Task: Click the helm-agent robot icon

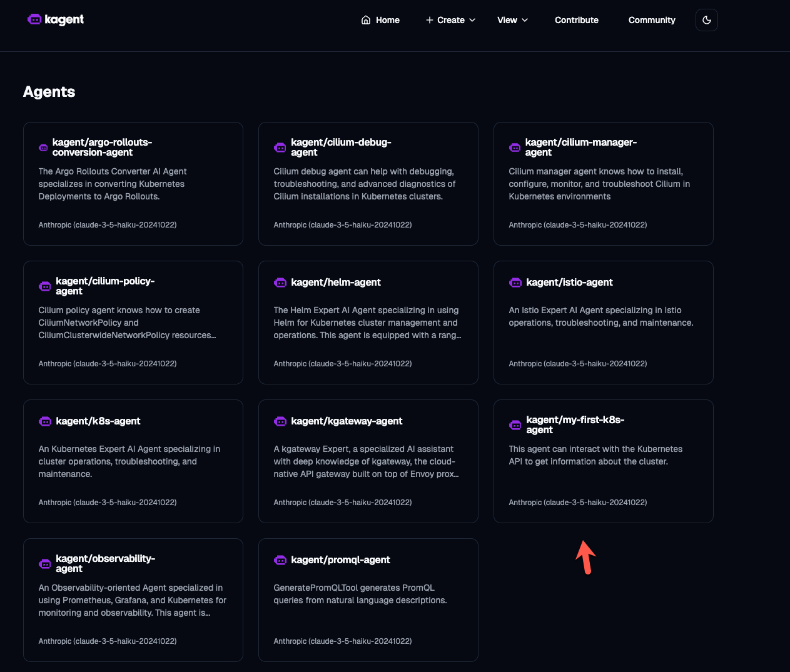Action: pos(280,283)
